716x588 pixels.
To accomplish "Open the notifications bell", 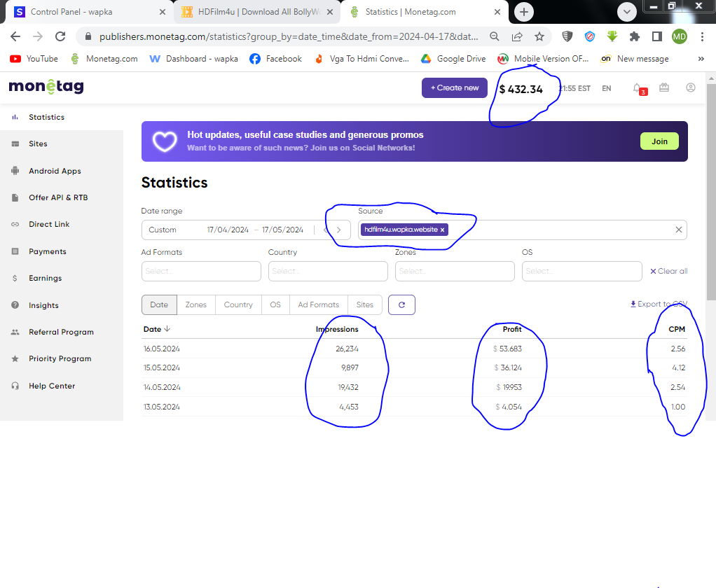I will (x=638, y=88).
